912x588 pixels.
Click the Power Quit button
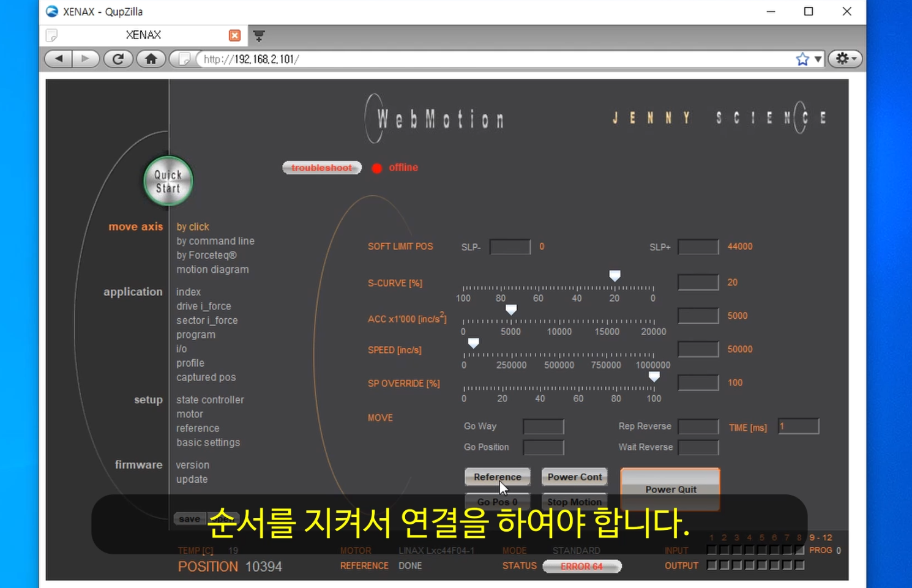point(670,489)
